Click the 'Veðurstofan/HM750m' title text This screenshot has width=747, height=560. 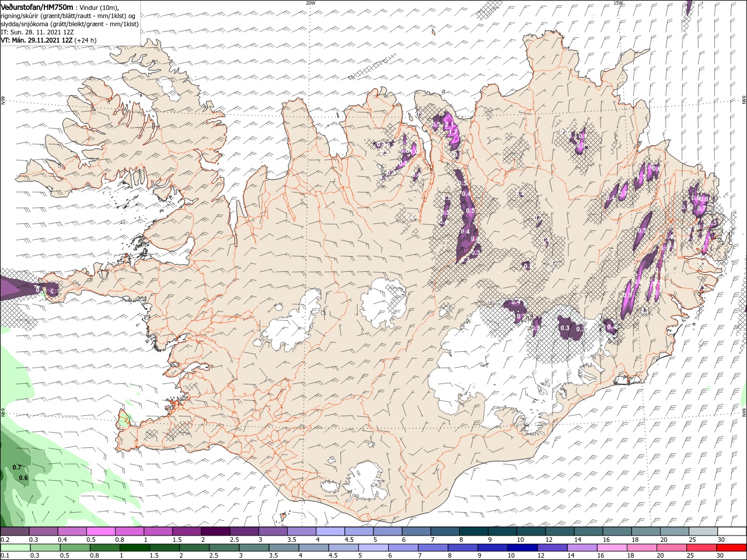pos(37,6)
